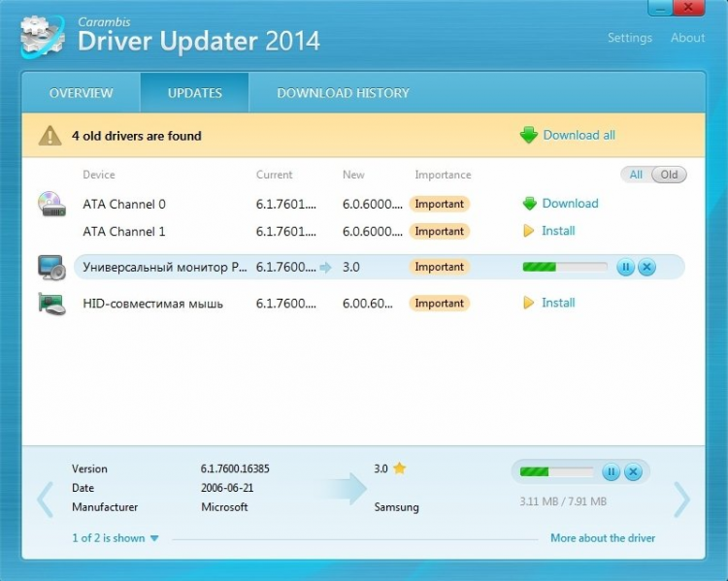
Task: Click the monitor device icon
Action: 50,267
